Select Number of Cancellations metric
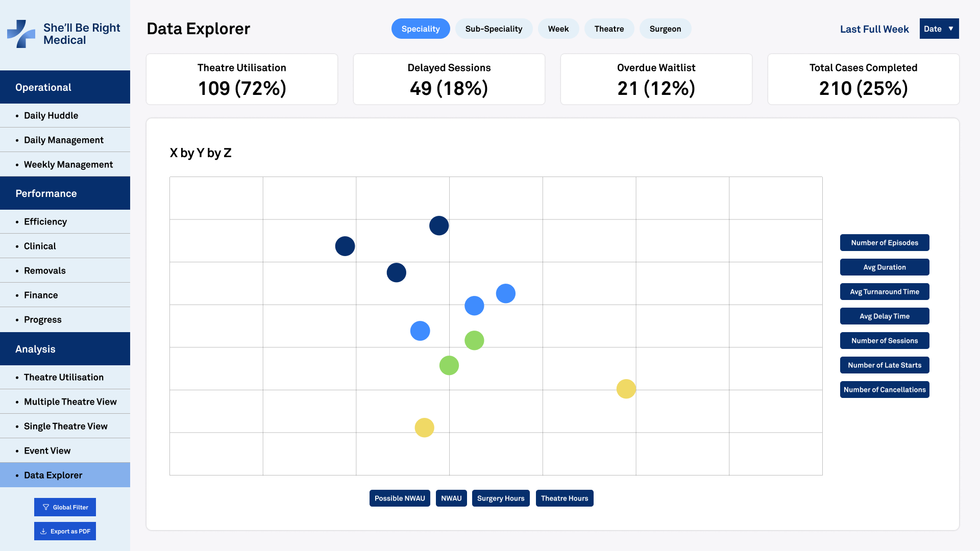The width and height of the screenshot is (980, 551). coord(885,390)
